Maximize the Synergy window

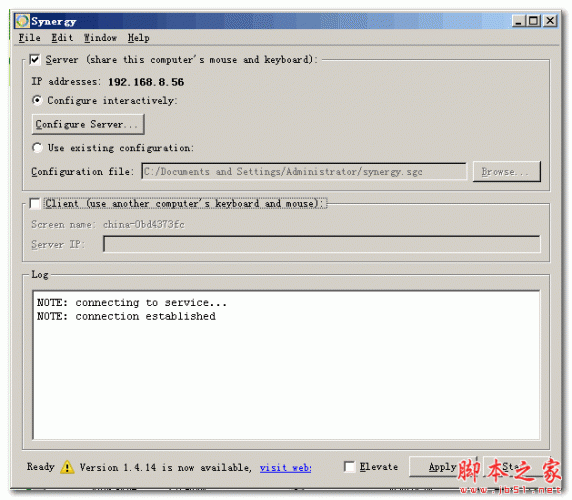point(533,21)
